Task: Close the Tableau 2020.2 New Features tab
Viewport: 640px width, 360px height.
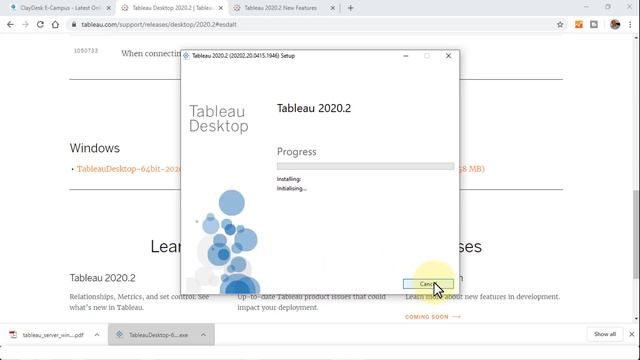Action: 333,8
